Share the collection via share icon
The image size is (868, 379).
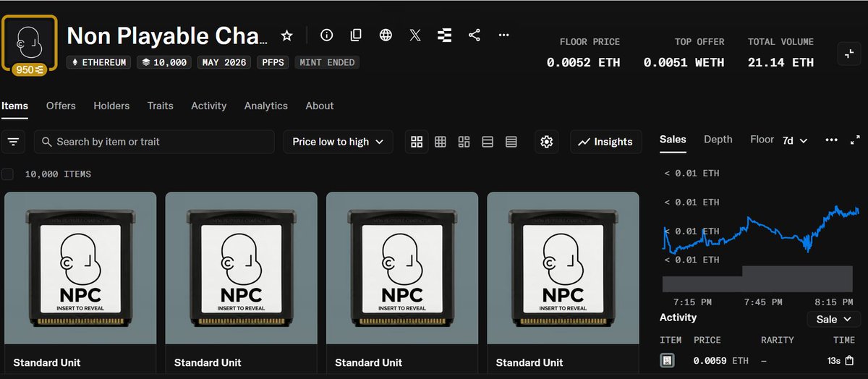475,35
